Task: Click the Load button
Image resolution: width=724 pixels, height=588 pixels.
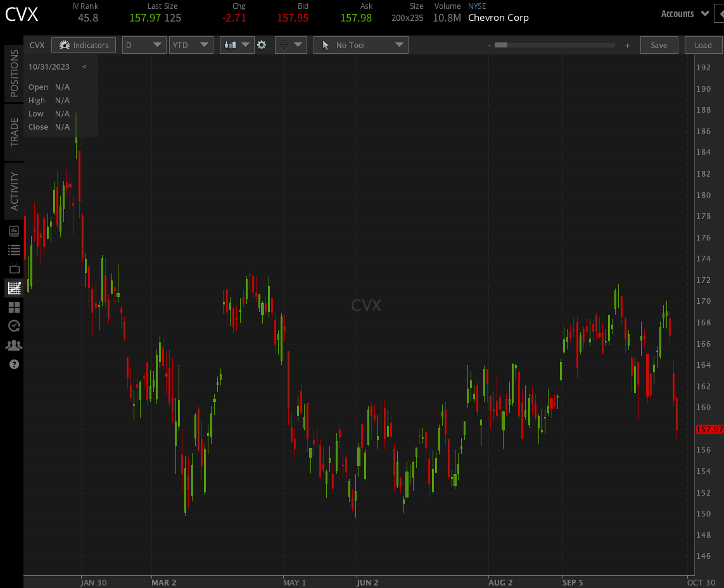Action: coord(703,45)
